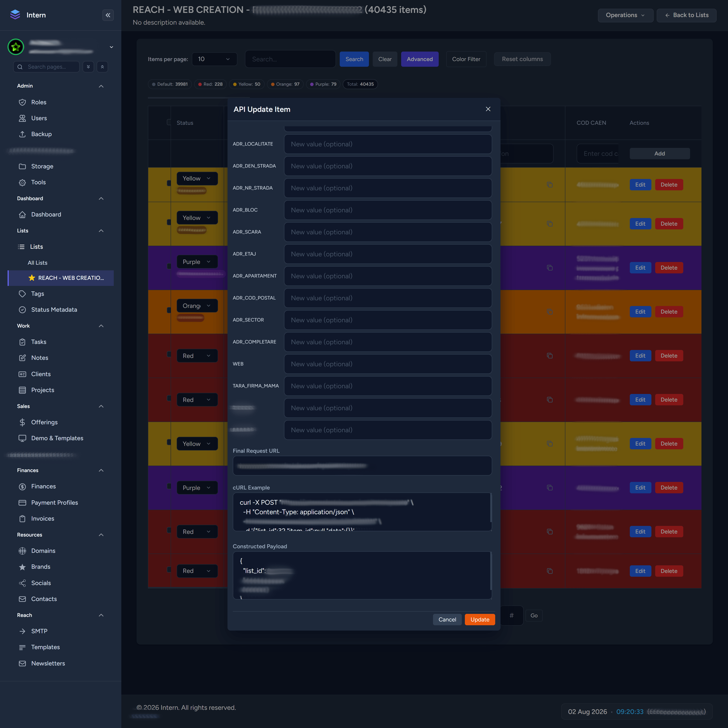This screenshot has width=728, height=728.
Task: Open Tasks clipboard icon
Action: (22, 342)
